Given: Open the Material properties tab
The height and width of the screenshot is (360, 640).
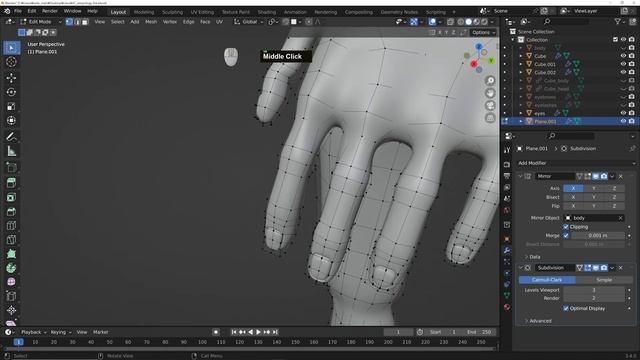Looking at the screenshot, I should [507, 307].
